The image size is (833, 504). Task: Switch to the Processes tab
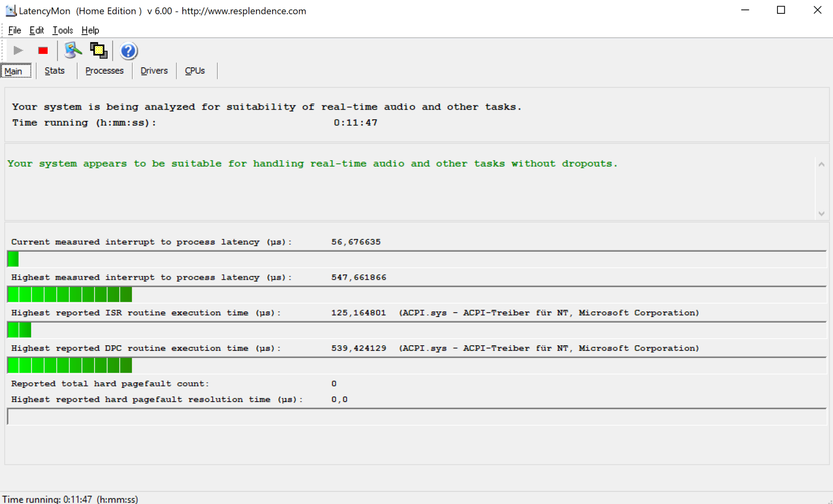pos(104,71)
